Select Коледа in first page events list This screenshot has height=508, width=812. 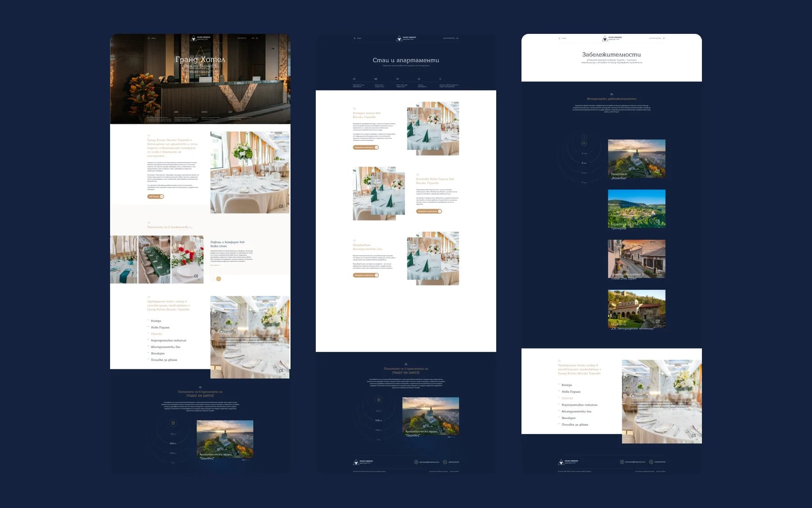156,321
